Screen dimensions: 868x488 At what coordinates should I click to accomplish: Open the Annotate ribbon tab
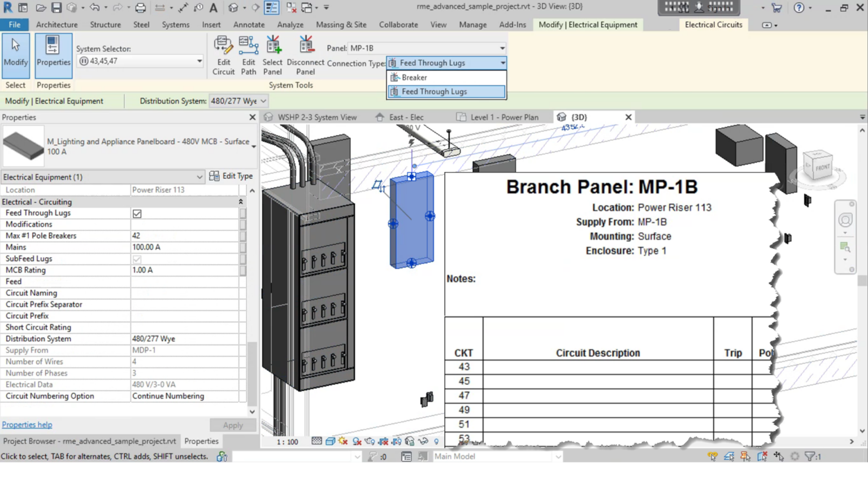pos(249,24)
